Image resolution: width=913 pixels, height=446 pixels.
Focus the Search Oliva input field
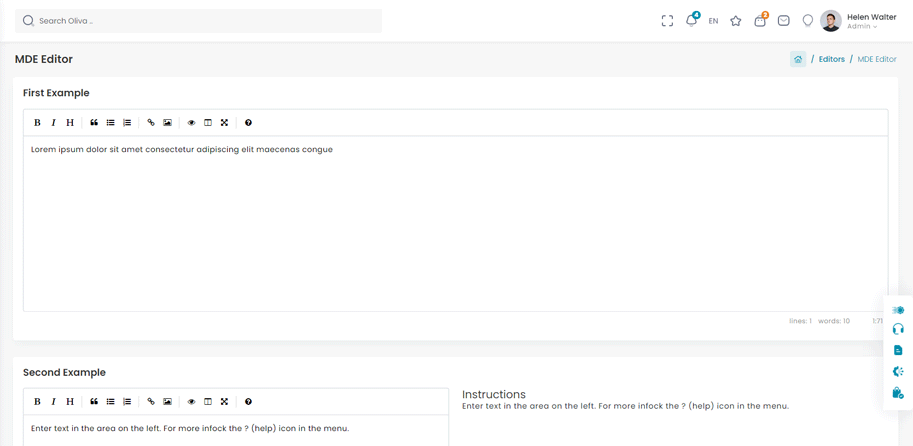click(x=200, y=21)
